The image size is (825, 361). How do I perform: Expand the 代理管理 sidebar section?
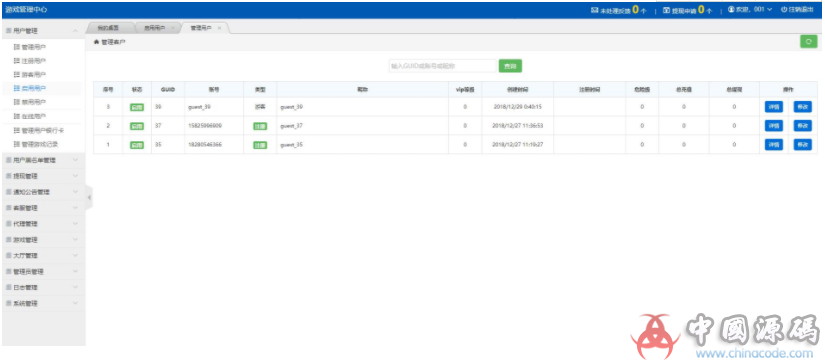44,224
